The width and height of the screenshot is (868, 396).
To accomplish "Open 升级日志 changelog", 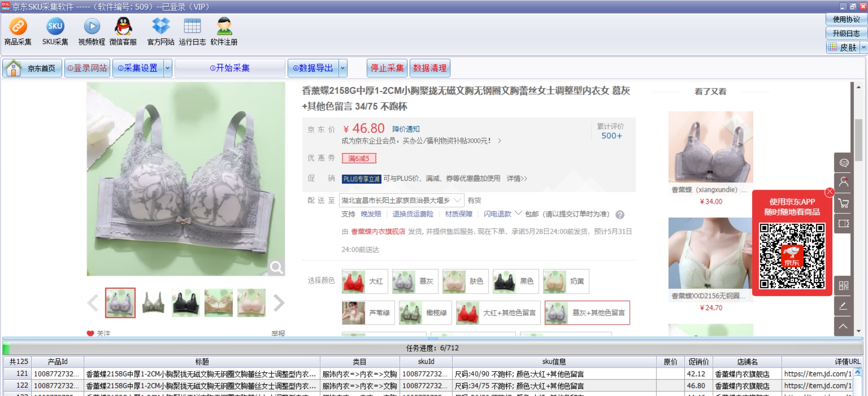I will coord(846,33).
